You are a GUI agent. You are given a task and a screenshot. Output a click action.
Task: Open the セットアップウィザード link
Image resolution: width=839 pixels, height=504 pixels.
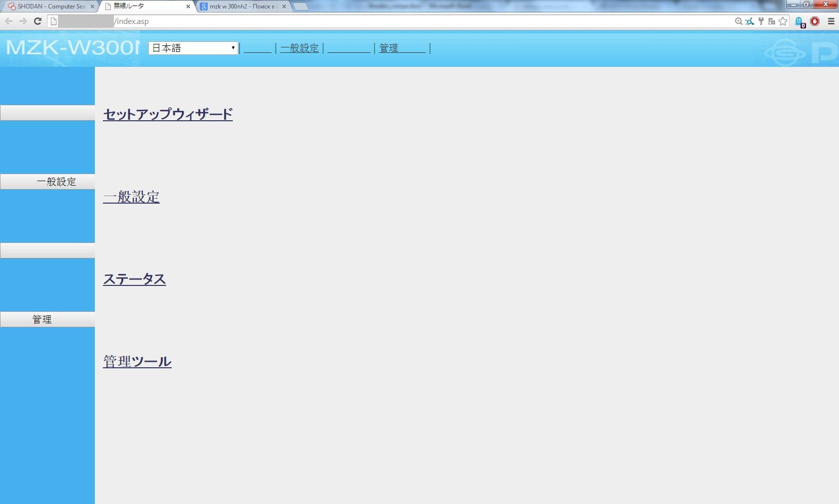point(168,114)
